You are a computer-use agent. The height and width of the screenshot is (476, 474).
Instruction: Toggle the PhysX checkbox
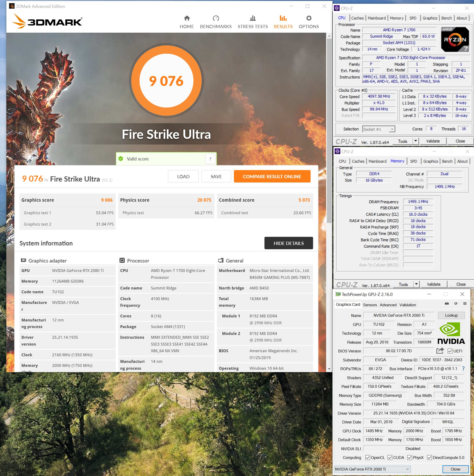pos(409,458)
